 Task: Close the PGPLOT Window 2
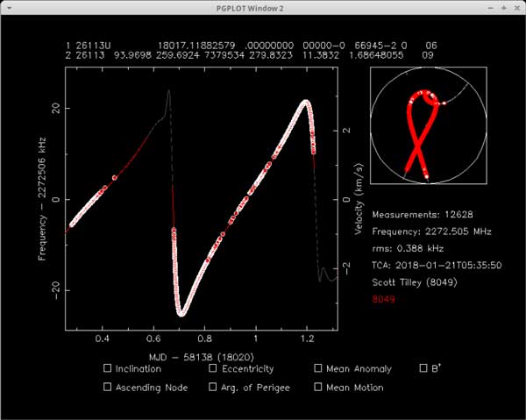click(x=515, y=8)
